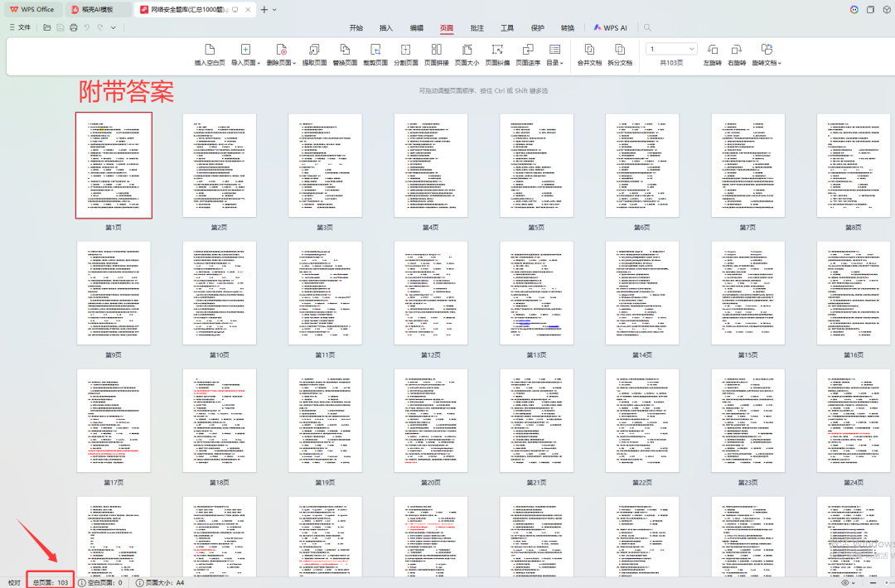Add a new tab with the plus button
Image resolution: width=895 pixels, height=588 pixels.
pyautogui.click(x=264, y=10)
